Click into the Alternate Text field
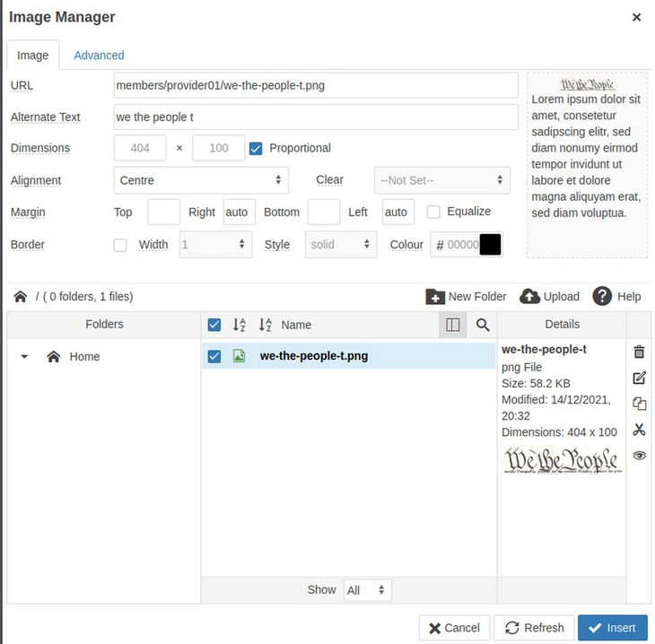 [x=316, y=117]
